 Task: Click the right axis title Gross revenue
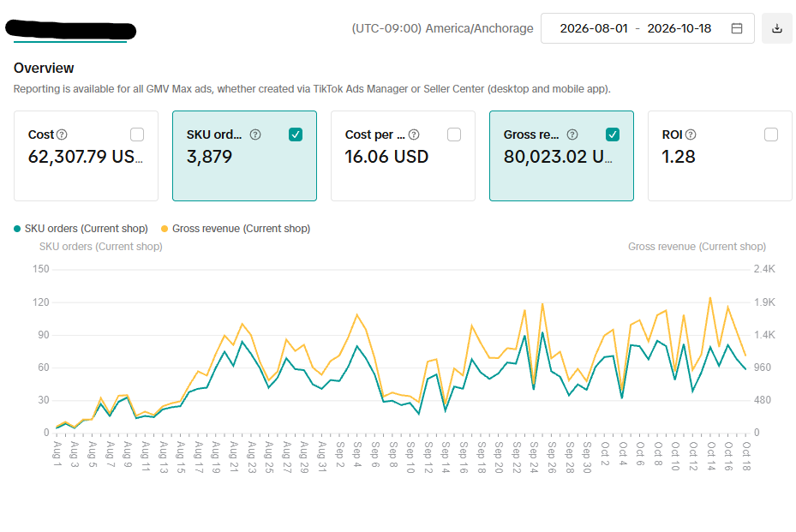tap(697, 247)
